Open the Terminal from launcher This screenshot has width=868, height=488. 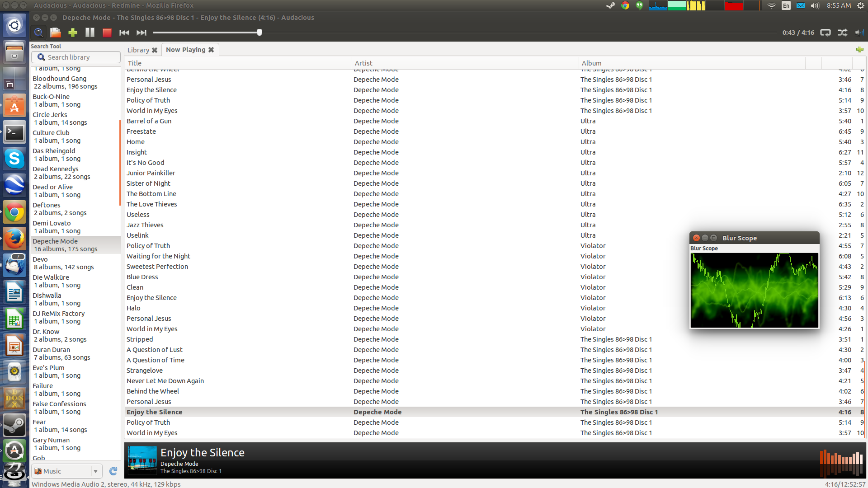(14, 132)
